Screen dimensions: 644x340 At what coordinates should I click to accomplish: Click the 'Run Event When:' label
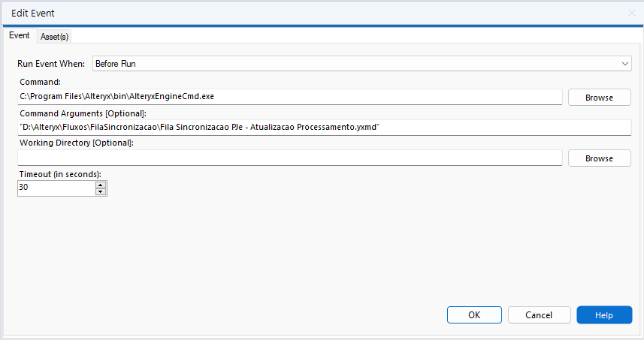point(51,64)
